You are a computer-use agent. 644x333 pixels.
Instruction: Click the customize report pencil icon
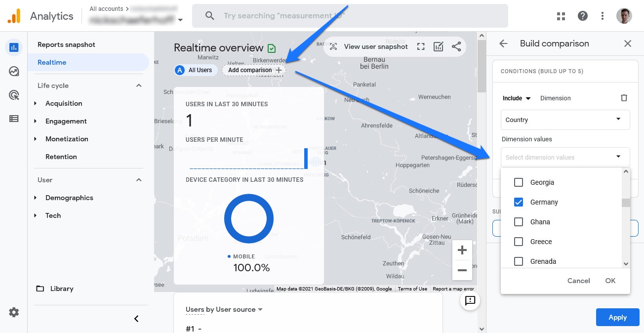(x=438, y=46)
